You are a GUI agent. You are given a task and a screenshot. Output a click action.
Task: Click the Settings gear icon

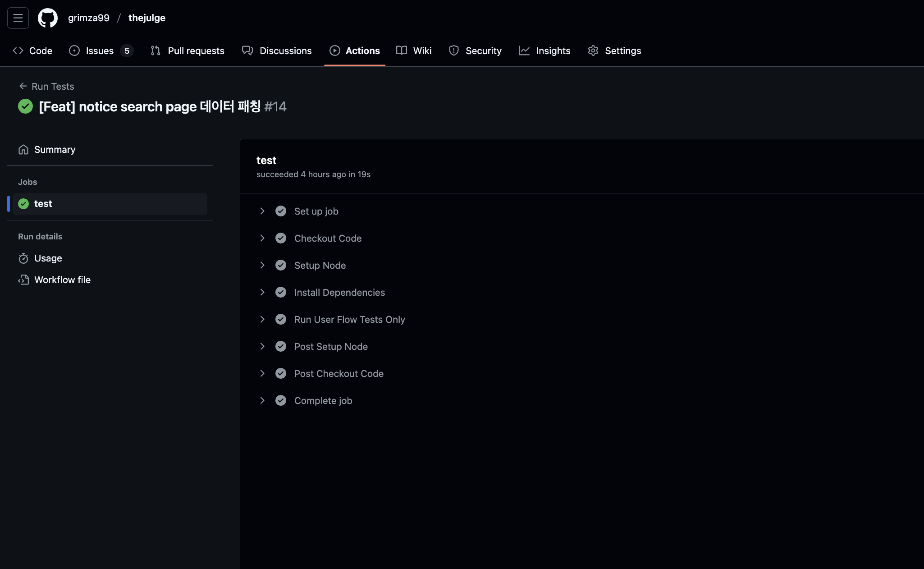pyautogui.click(x=593, y=51)
